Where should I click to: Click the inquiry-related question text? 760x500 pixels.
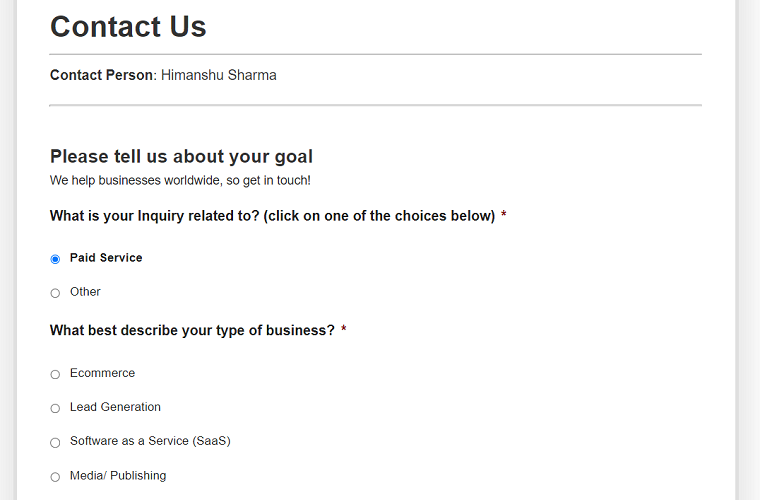(272, 216)
